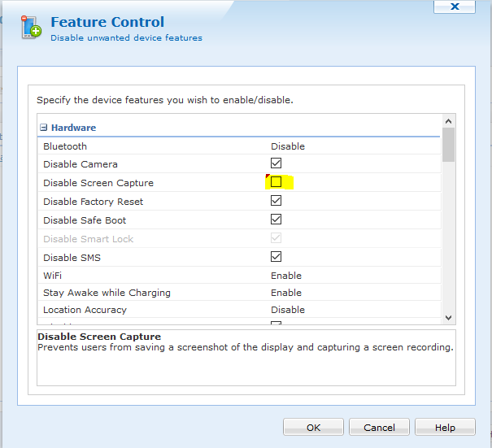Click the Cancel button
This screenshot has width=492, height=448.
[x=379, y=428]
